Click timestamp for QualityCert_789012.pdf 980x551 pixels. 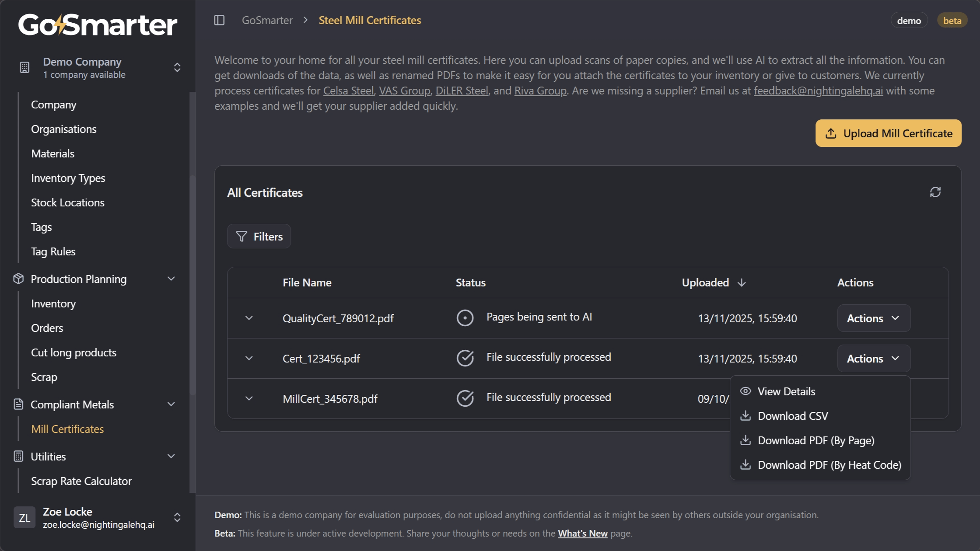[747, 318]
